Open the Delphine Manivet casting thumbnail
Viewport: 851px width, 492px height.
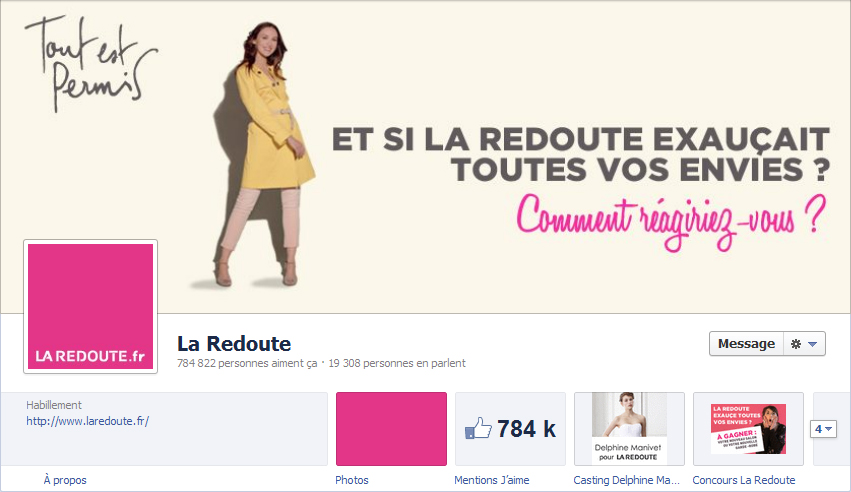[630, 429]
